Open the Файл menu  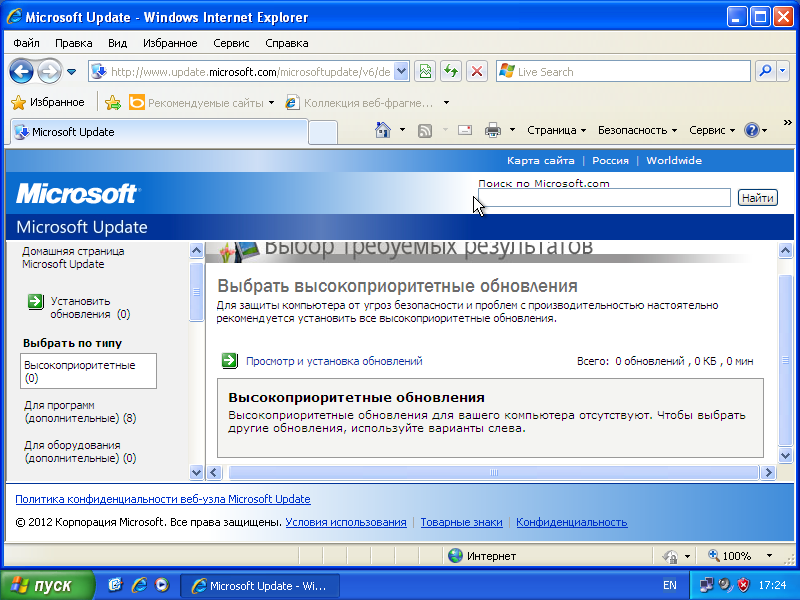[x=27, y=43]
